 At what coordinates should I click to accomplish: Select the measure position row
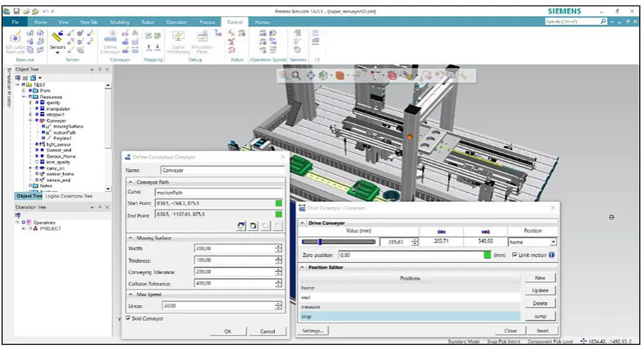pyautogui.click(x=410, y=307)
